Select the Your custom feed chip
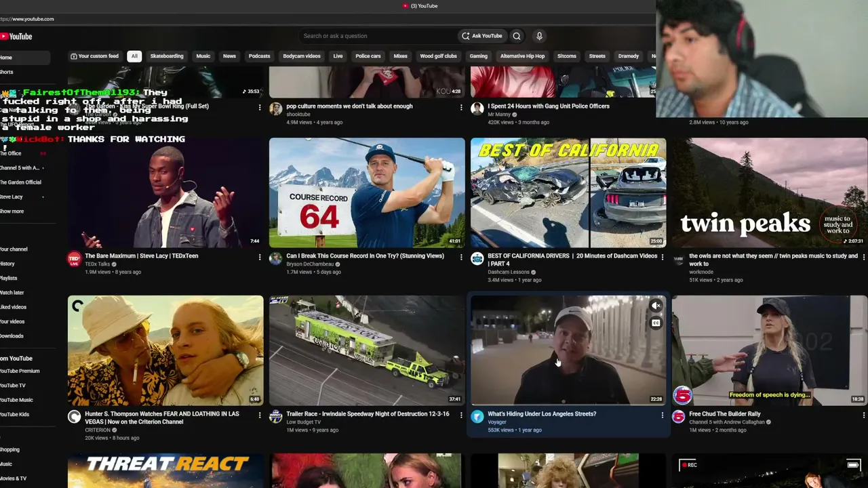Viewport: 868px width, 488px height. click(x=94, y=56)
